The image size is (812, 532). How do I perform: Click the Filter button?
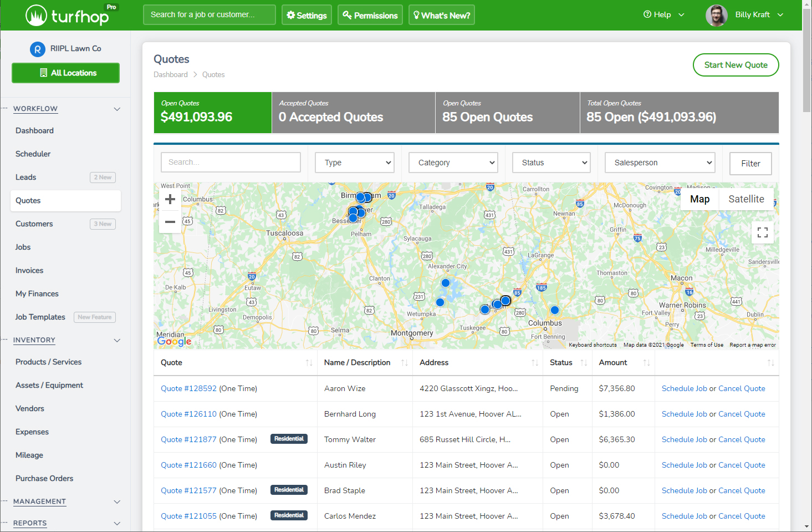click(x=750, y=164)
